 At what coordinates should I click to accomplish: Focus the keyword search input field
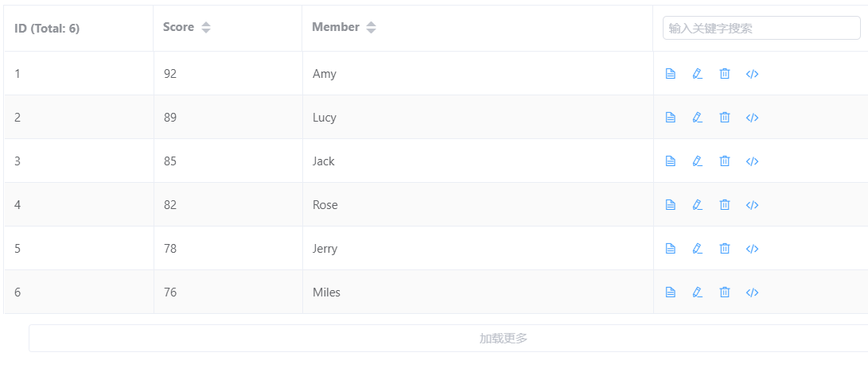(761, 29)
